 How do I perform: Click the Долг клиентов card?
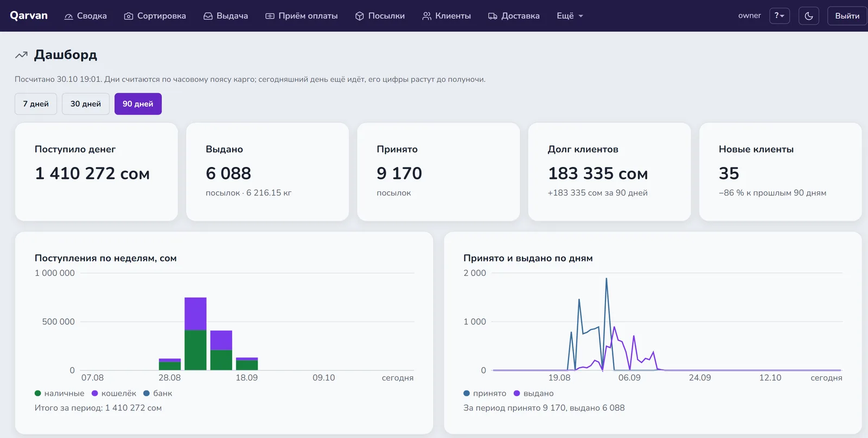click(x=609, y=172)
